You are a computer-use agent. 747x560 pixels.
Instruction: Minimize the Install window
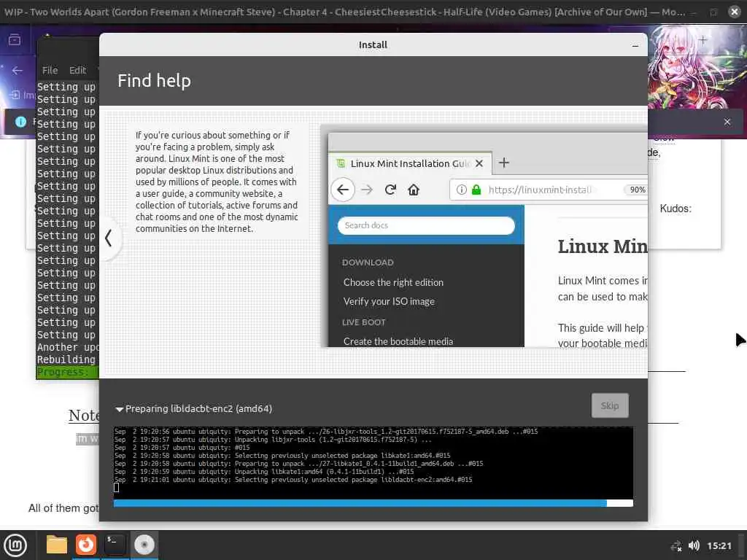tap(635, 45)
